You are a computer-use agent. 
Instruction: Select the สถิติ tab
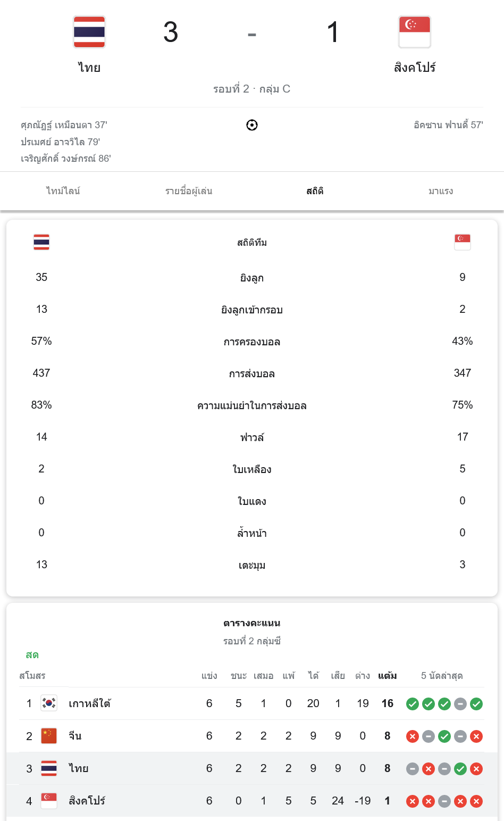click(315, 190)
